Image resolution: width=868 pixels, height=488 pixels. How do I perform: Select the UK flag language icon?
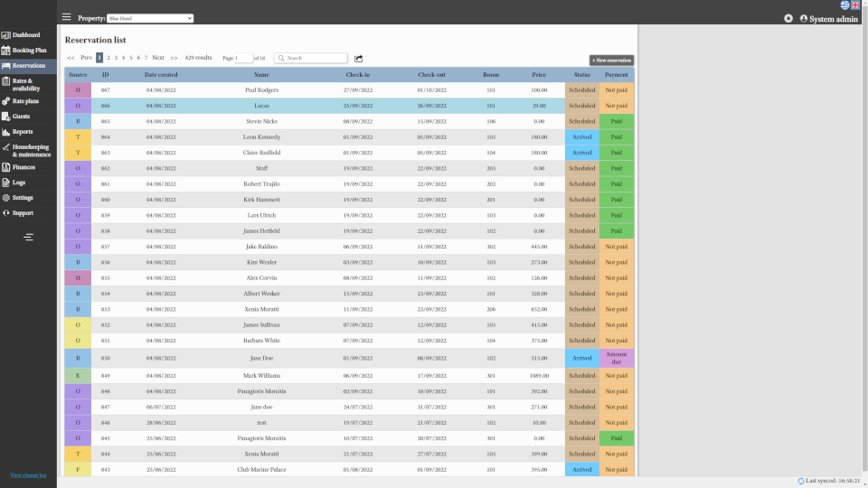click(855, 5)
